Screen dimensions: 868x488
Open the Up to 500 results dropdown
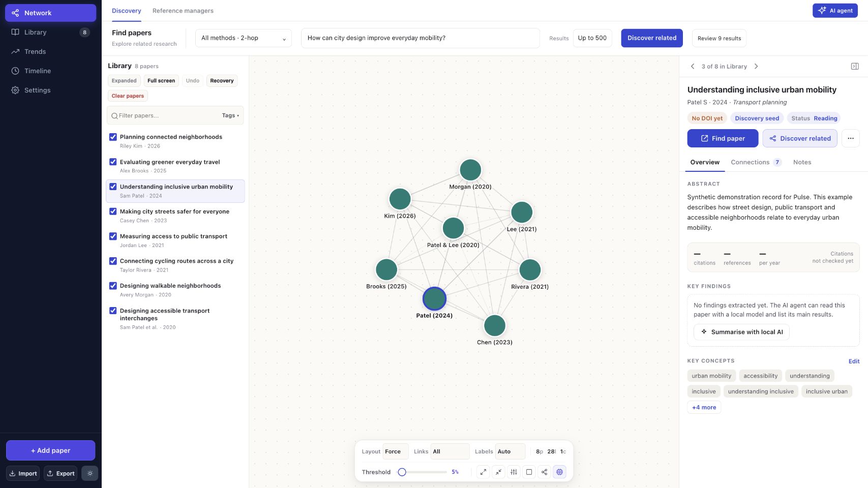[x=592, y=38]
